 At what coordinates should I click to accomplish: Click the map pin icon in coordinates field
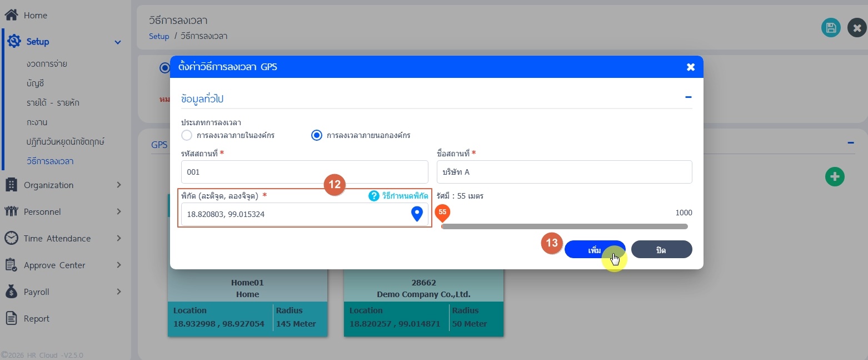(417, 214)
